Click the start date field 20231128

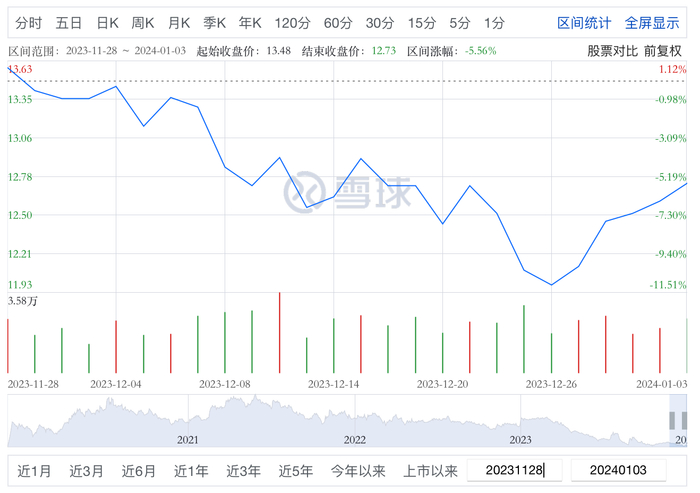pos(518,470)
